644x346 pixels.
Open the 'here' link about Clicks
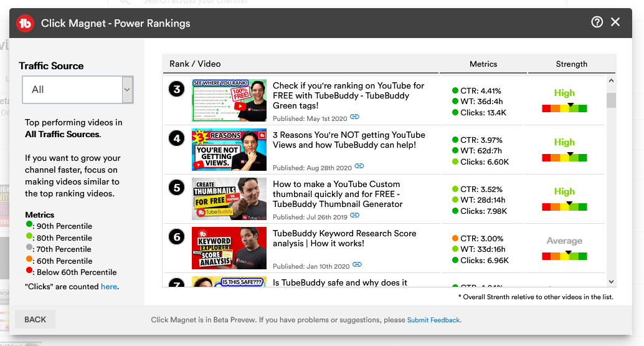[109, 286]
